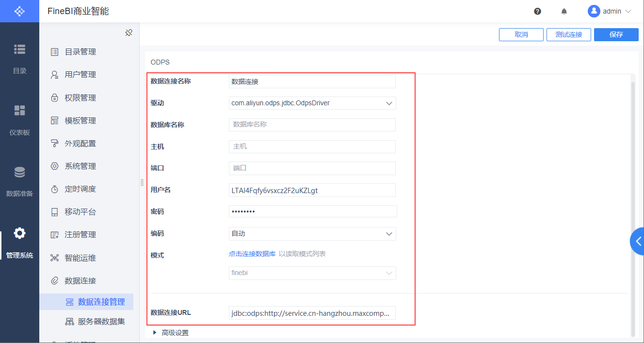Click the 目录管理 menu icon
The image size is (644, 343).
tap(55, 52)
